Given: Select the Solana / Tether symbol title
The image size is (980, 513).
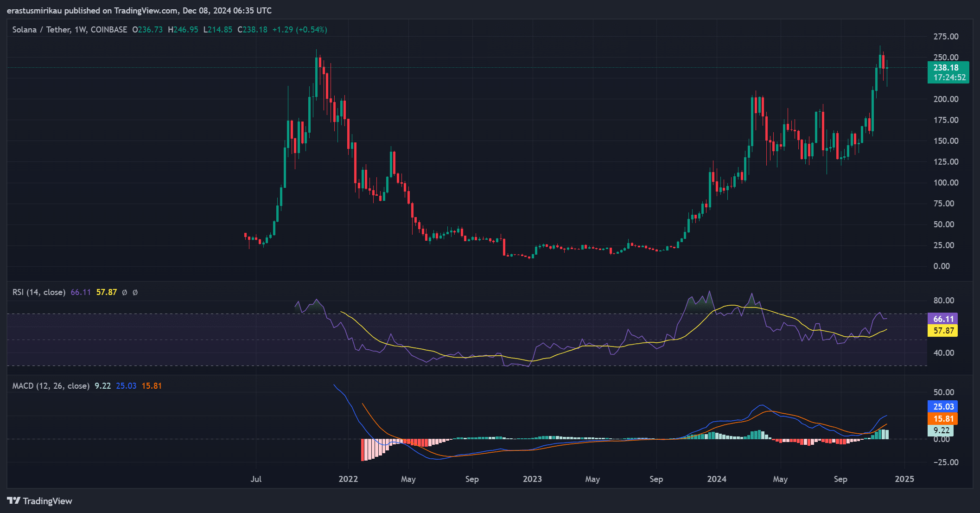Looking at the screenshot, I should click(x=41, y=30).
